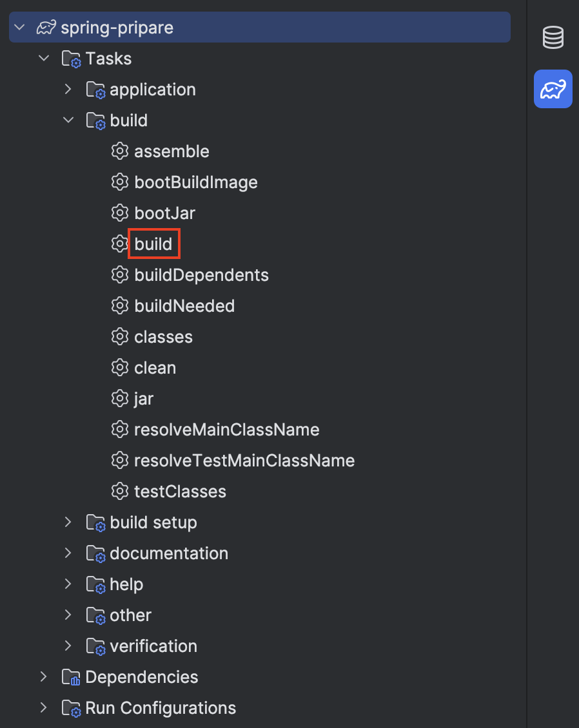This screenshot has height=728, width=579.
Task: Click the gear icon beside assemble
Action: coord(119,151)
